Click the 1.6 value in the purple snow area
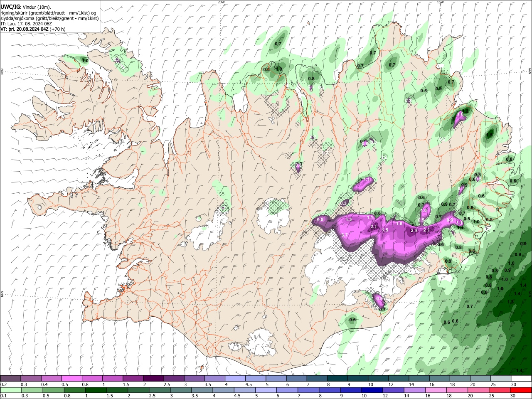The height and width of the screenshot is (399, 532). (x=399, y=224)
